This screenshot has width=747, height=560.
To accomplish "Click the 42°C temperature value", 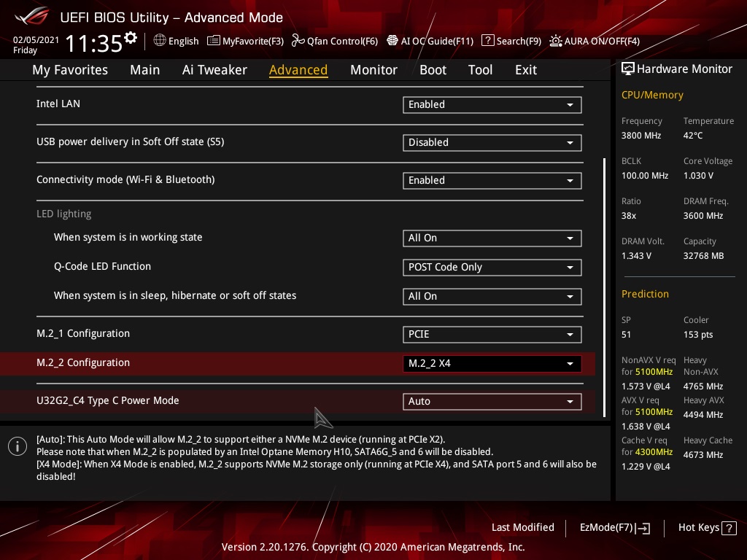I will point(693,136).
